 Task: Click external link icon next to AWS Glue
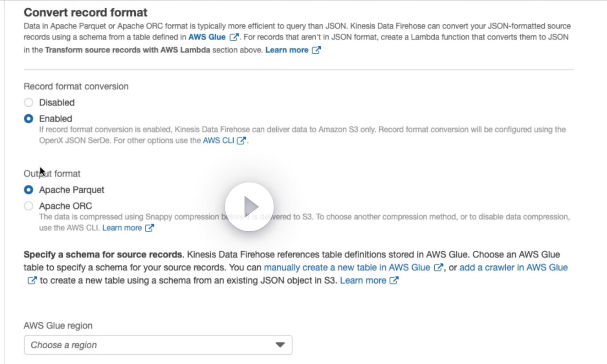point(234,37)
